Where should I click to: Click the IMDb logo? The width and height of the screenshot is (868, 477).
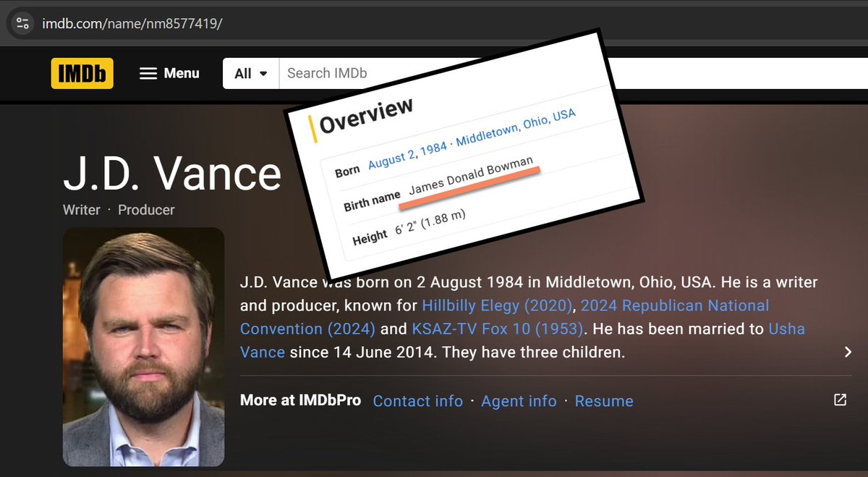pyautogui.click(x=82, y=73)
